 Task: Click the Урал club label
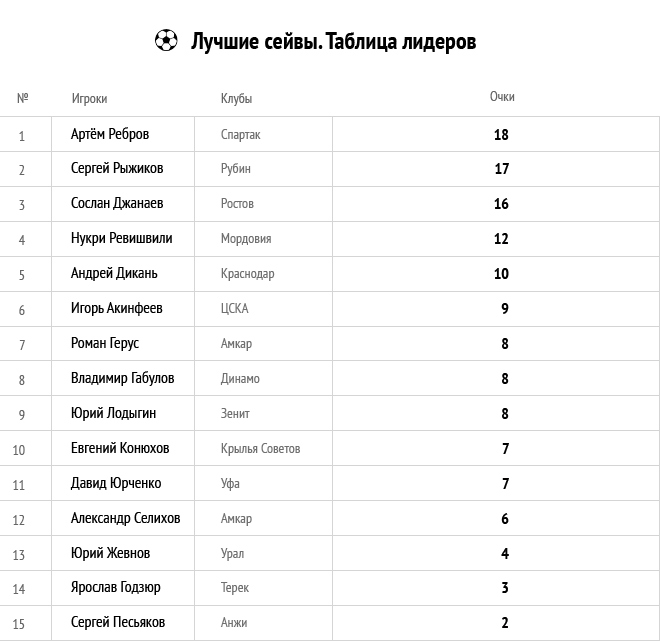click(x=232, y=553)
